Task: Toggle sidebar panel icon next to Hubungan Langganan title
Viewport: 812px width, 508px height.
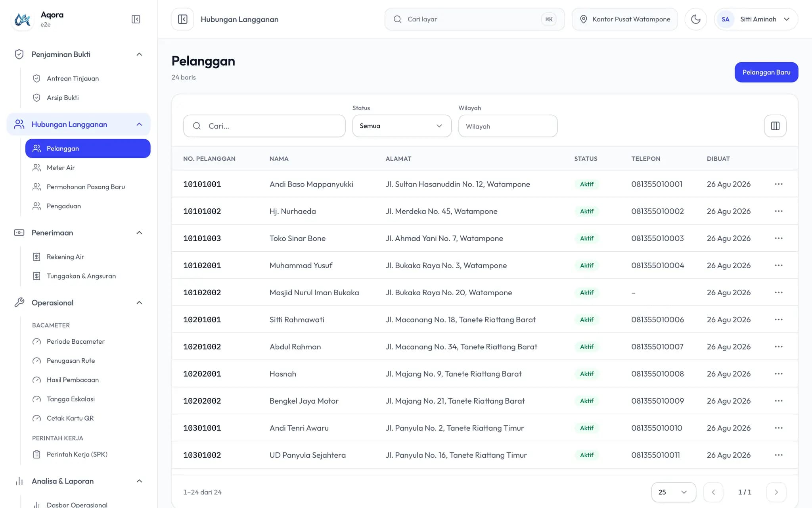Action: [182, 19]
